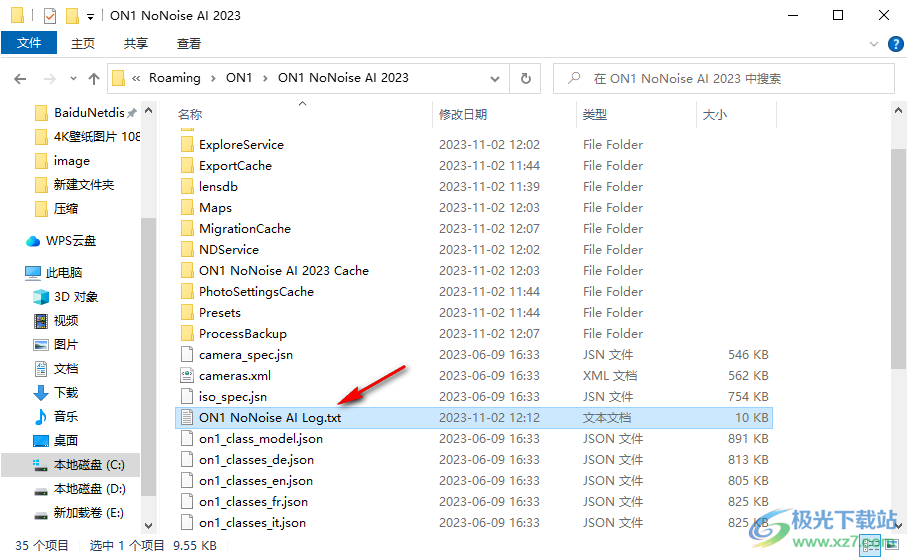Switch to the 主页 ribbon tab

click(x=83, y=43)
